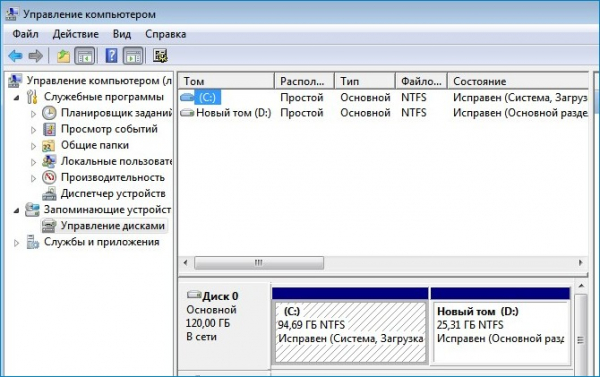The image size is (600, 377).
Task: Sort by the Тип column header
Action: click(365, 81)
